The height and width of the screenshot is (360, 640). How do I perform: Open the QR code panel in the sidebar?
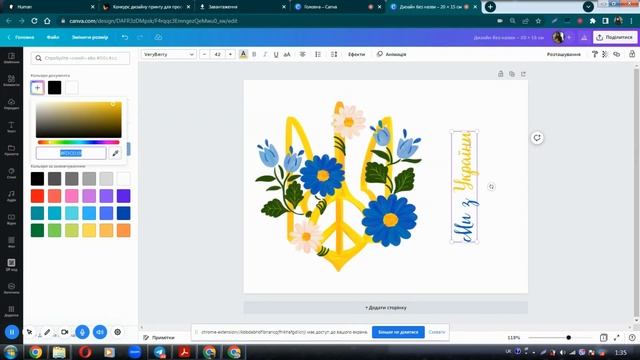pos(11,264)
